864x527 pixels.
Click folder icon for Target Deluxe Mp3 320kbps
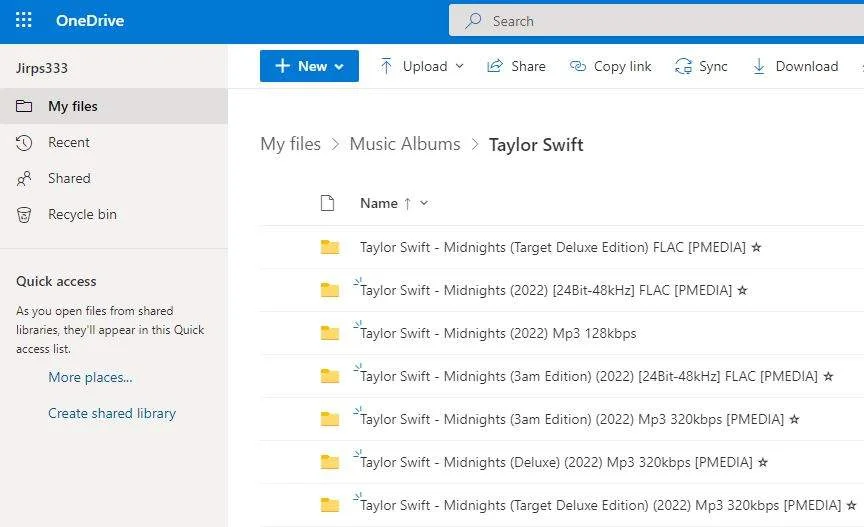coord(330,505)
